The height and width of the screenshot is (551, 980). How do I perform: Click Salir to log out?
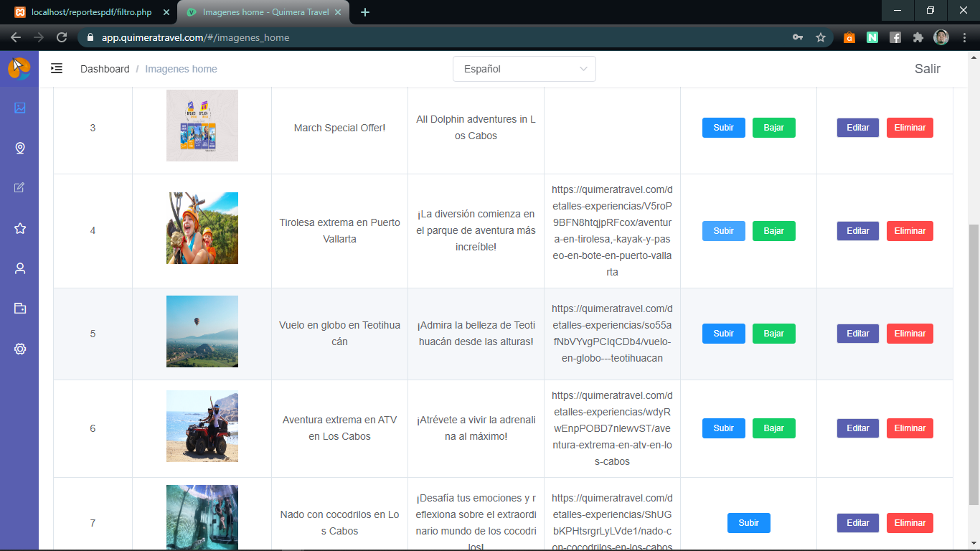coord(927,69)
